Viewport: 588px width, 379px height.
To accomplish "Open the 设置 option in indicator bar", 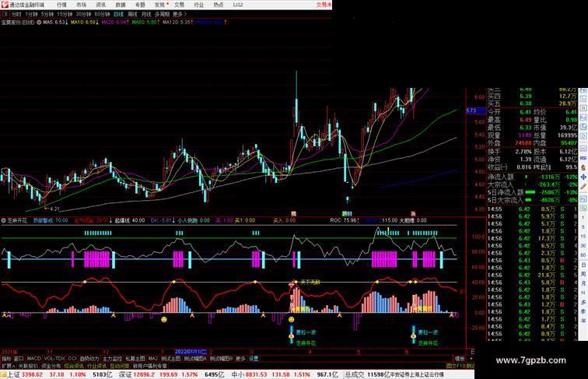I will pyautogui.click(x=254, y=359).
